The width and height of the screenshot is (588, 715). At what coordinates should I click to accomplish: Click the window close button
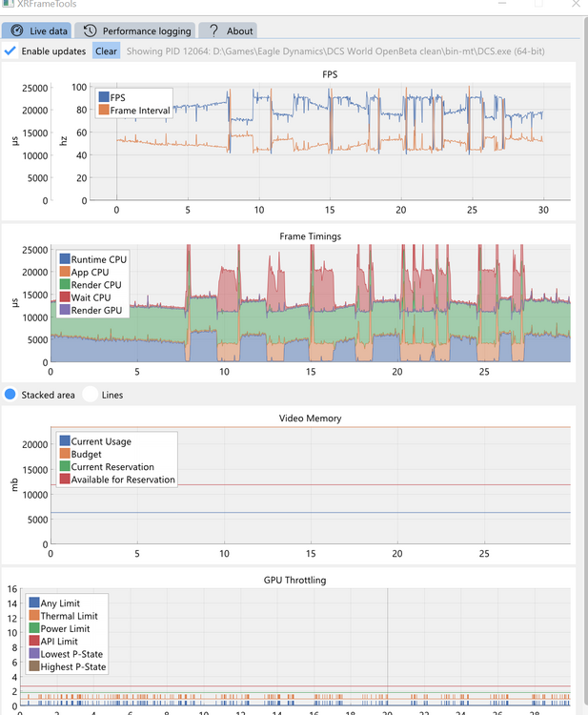(576, 4)
